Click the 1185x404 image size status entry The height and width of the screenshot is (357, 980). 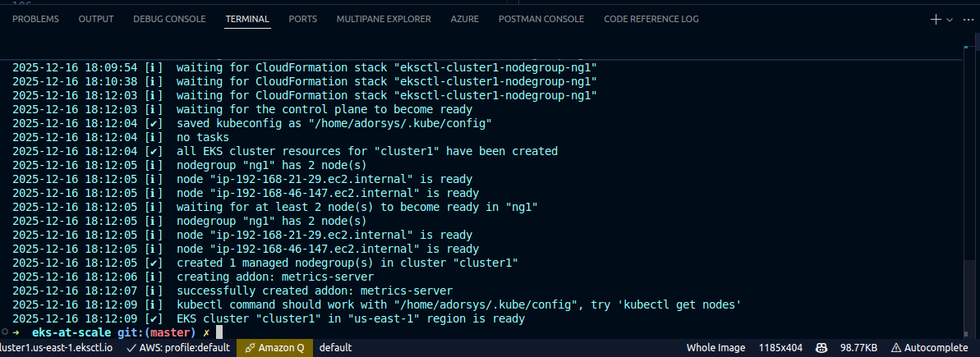click(x=780, y=348)
